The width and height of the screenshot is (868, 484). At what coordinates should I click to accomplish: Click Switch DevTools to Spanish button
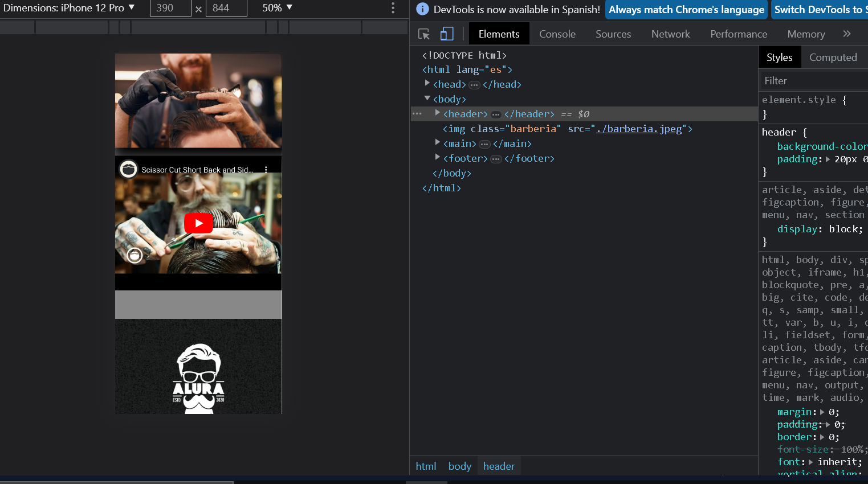click(819, 10)
